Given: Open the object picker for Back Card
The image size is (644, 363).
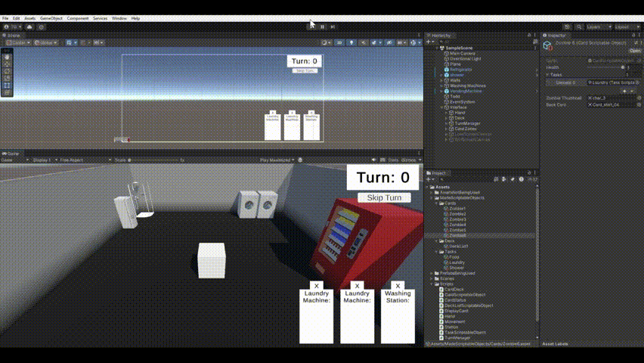Looking at the screenshot, I should (639, 105).
